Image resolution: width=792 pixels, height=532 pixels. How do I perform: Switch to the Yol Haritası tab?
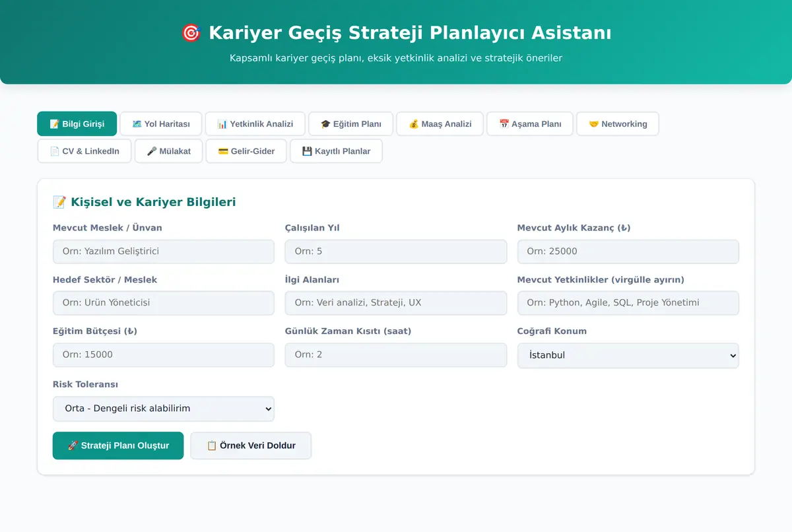161,124
